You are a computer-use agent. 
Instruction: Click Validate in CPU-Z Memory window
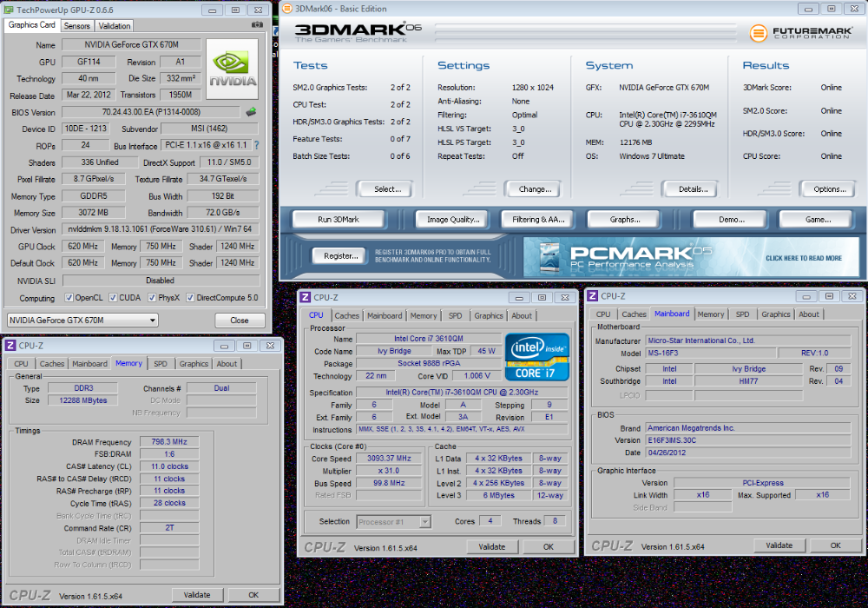pyautogui.click(x=196, y=595)
